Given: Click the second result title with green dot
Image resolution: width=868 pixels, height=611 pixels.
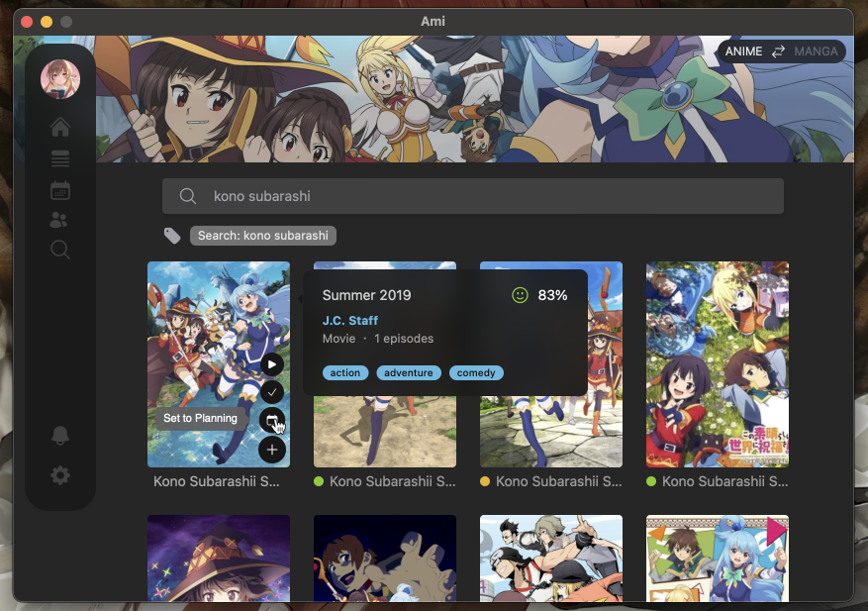Looking at the screenshot, I should pos(393,481).
